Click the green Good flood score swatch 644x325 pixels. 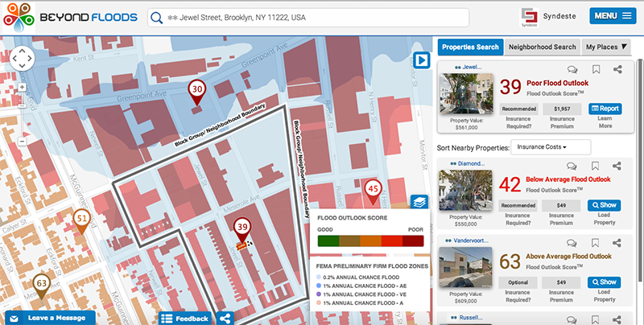coord(327,240)
